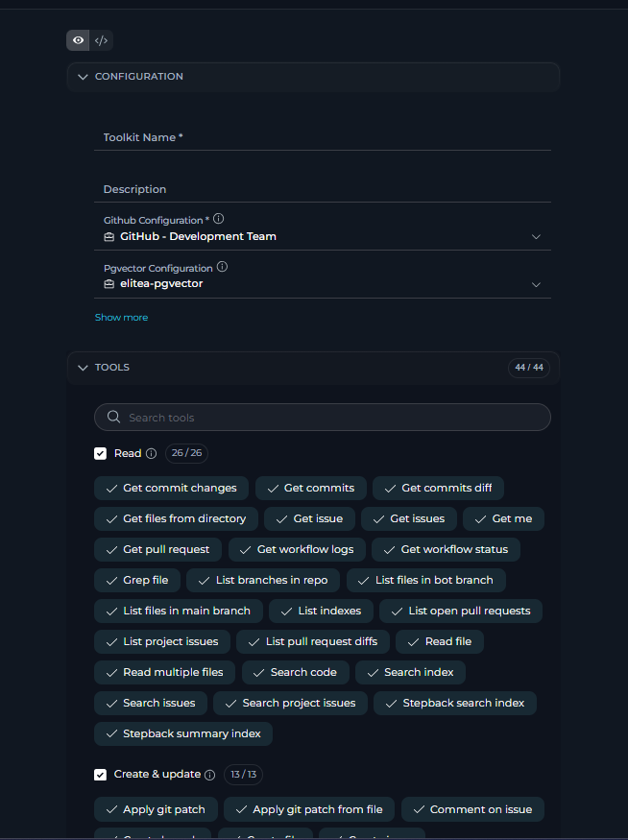The width and height of the screenshot is (628, 840).
Task: Toggle the List indexes chip
Action: pos(321,612)
